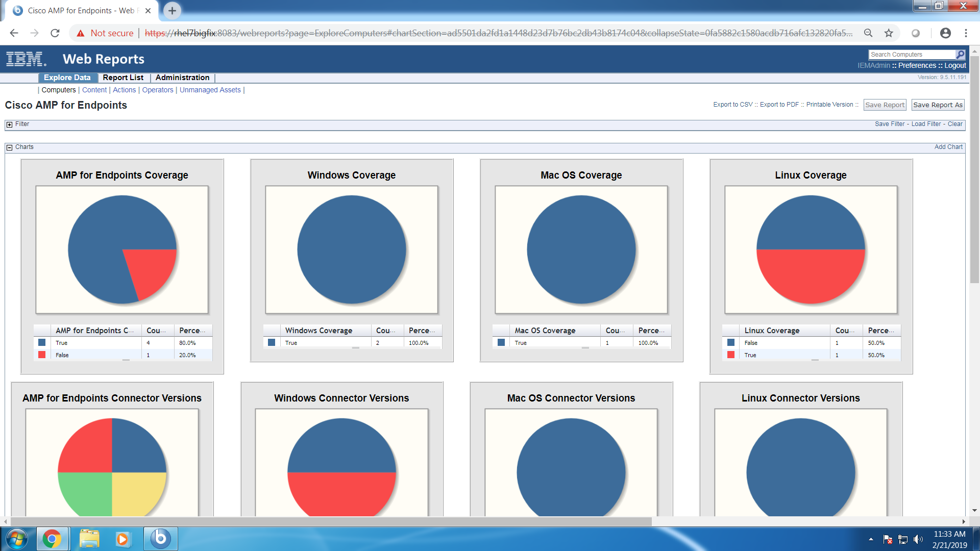The image size is (980, 551).
Task: Click the Add Chart link
Action: (x=948, y=147)
